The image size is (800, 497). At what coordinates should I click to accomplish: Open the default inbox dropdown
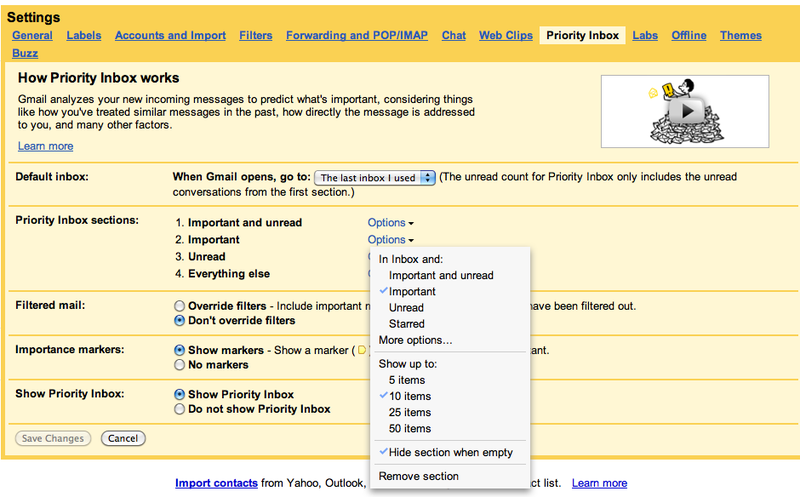coord(374,178)
